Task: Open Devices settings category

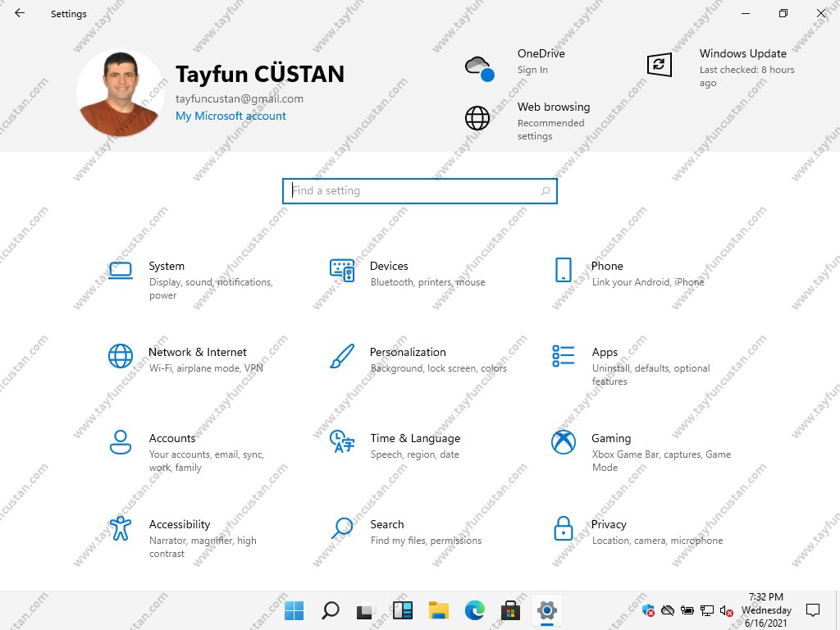Action: pyautogui.click(x=407, y=274)
